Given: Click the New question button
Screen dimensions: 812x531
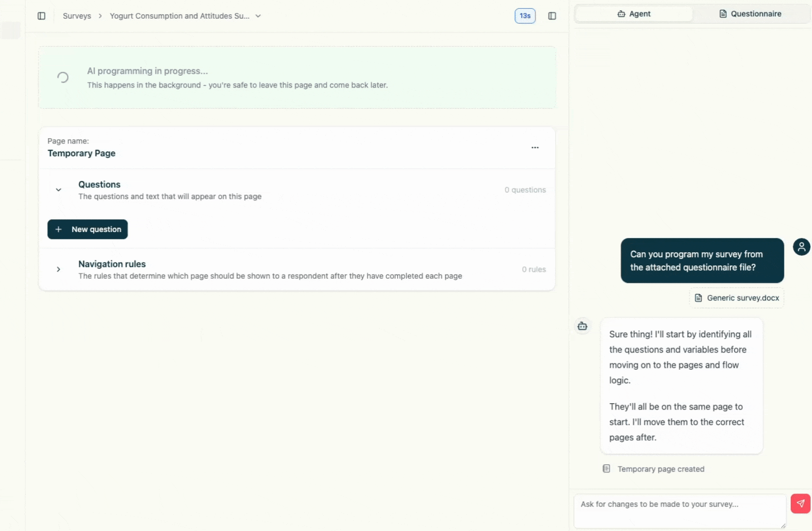Looking at the screenshot, I should (88, 229).
